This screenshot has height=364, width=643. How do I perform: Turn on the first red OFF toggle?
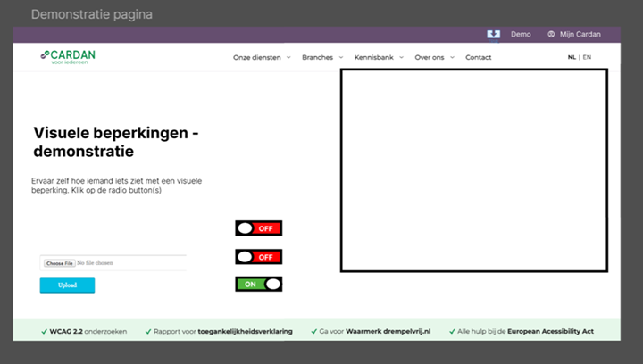click(258, 228)
